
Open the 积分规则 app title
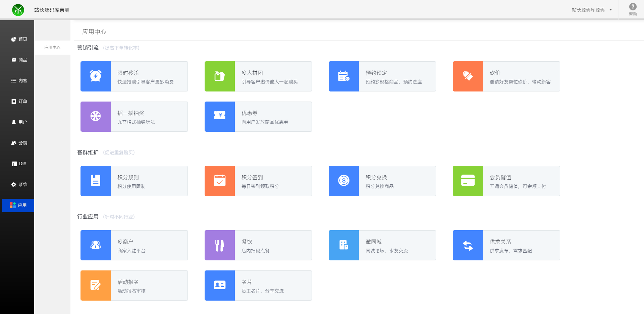tap(128, 178)
